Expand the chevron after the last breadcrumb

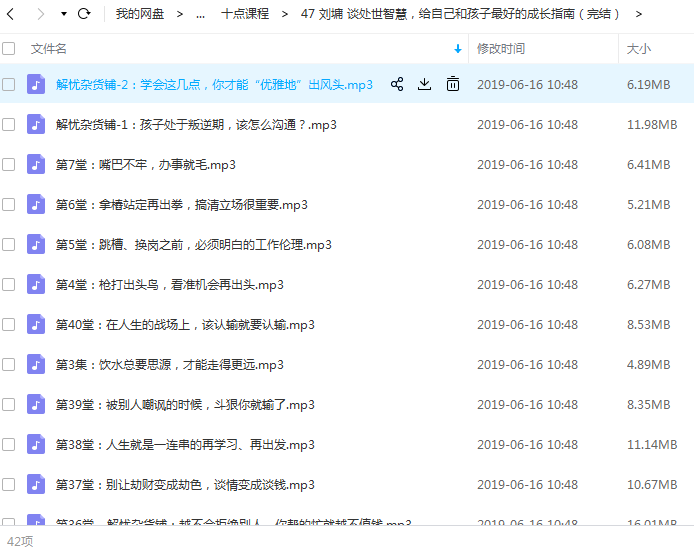pos(639,14)
